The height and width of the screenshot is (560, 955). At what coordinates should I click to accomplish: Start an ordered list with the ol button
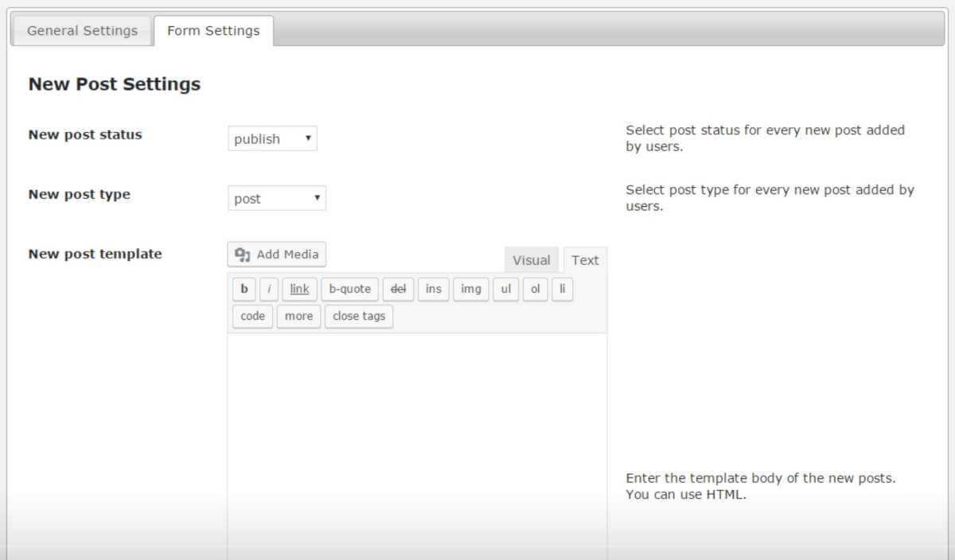(535, 289)
